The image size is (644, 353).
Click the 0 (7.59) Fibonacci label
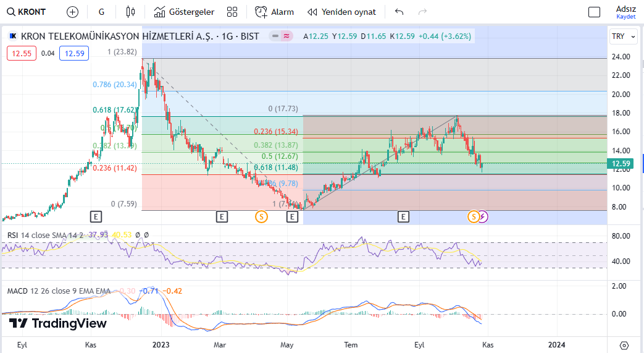coord(123,203)
